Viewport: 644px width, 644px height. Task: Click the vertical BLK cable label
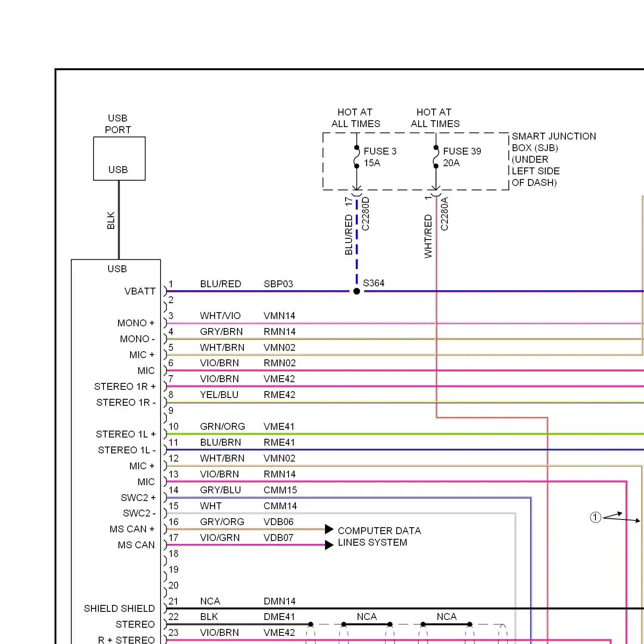[x=111, y=220]
